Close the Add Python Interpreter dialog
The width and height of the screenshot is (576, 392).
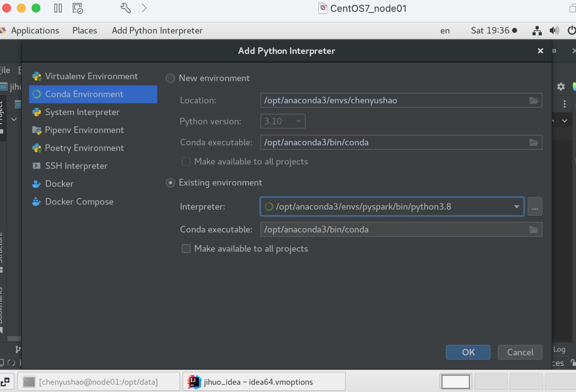click(x=540, y=51)
